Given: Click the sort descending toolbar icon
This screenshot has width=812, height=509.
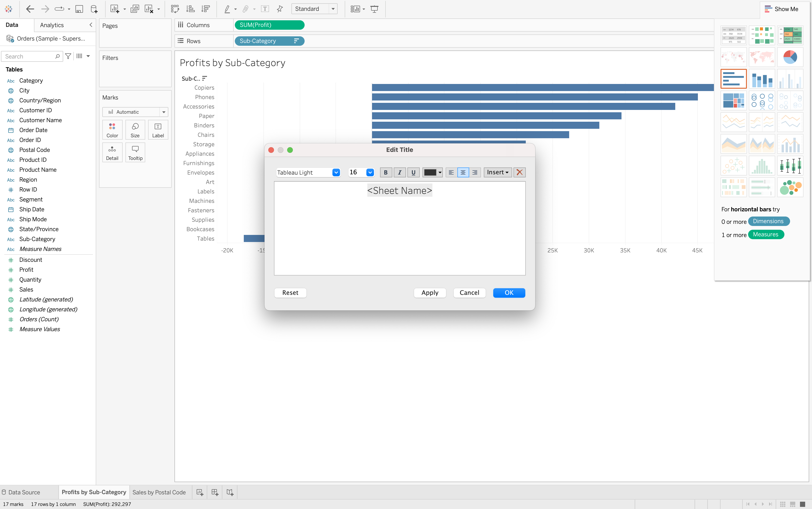Looking at the screenshot, I should (x=205, y=9).
